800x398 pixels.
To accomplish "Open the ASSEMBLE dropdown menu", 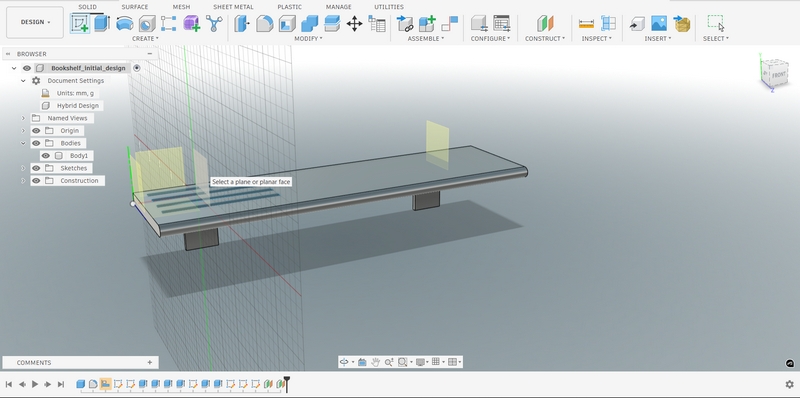I will pyautogui.click(x=426, y=39).
